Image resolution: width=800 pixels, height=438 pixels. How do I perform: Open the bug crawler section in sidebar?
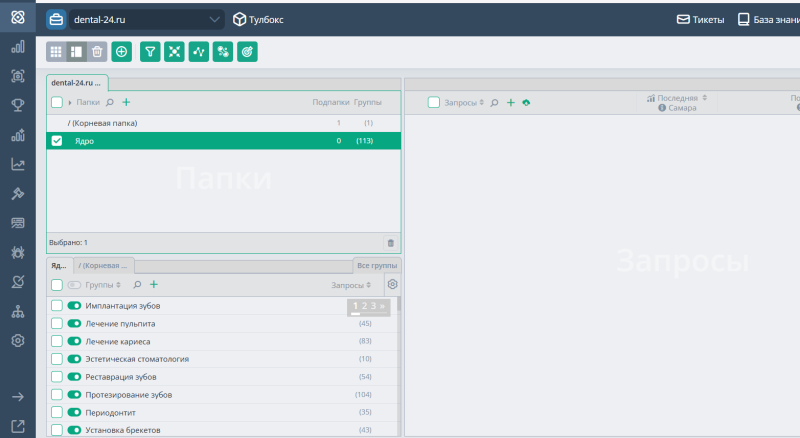coord(18,252)
